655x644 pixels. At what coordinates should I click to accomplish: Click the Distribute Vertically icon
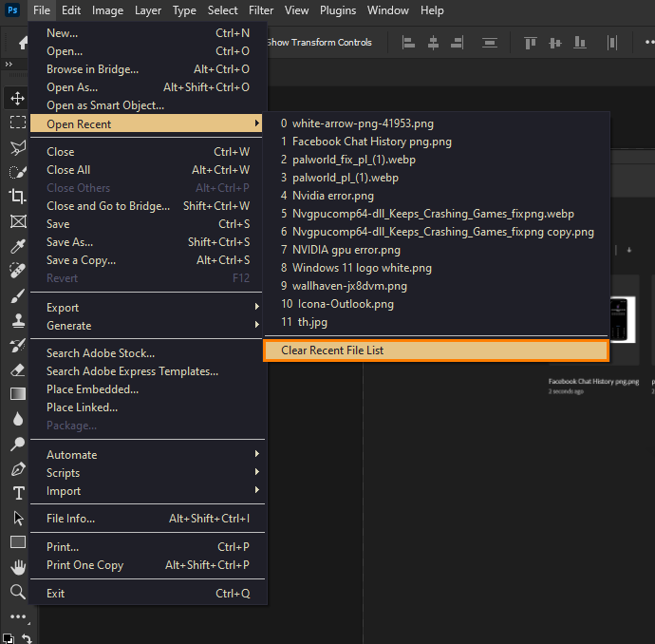pyautogui.click(x=490, y=43)
